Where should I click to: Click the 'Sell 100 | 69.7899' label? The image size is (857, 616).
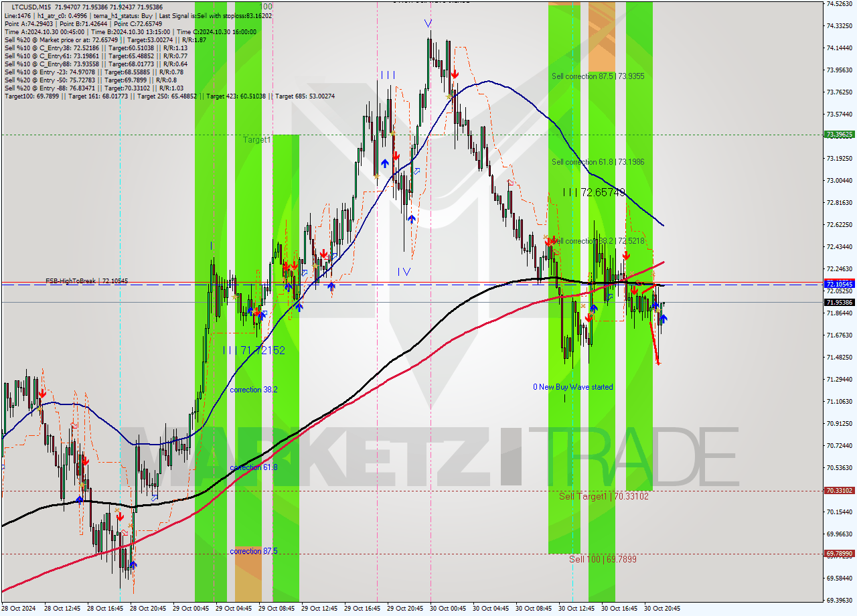click(603, 559)
